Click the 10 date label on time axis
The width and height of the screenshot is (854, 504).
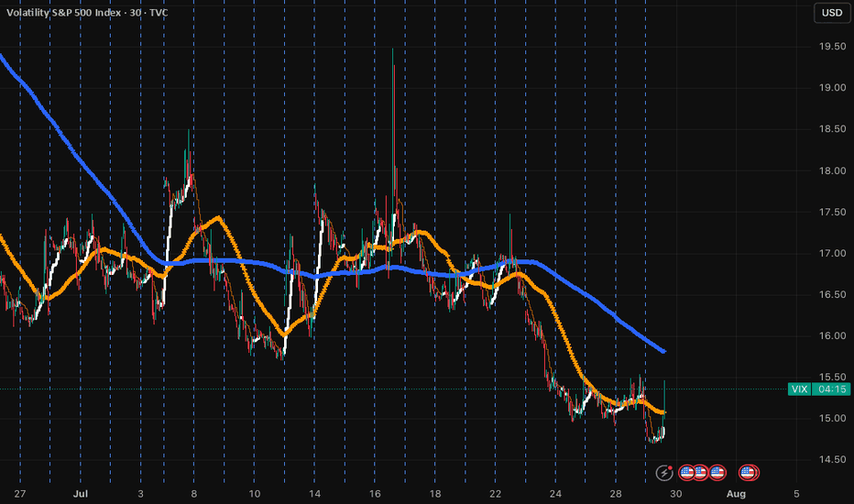click(255, 494)
